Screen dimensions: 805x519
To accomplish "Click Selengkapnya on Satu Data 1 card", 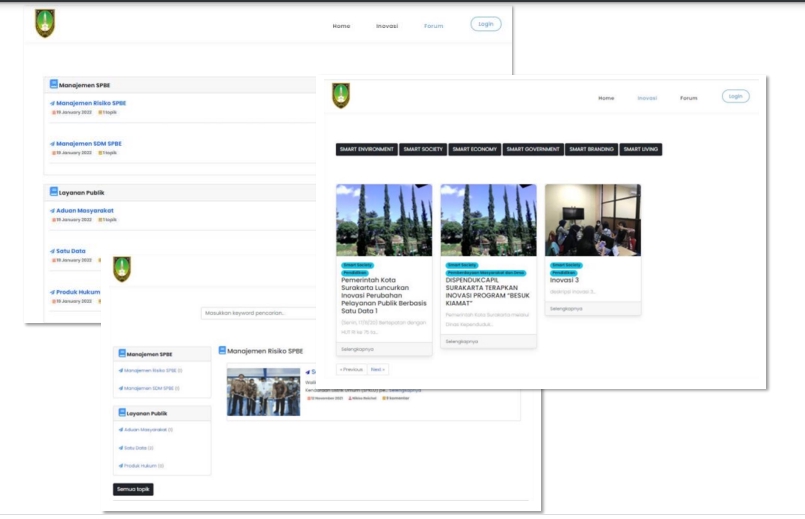I will (357, 349).
